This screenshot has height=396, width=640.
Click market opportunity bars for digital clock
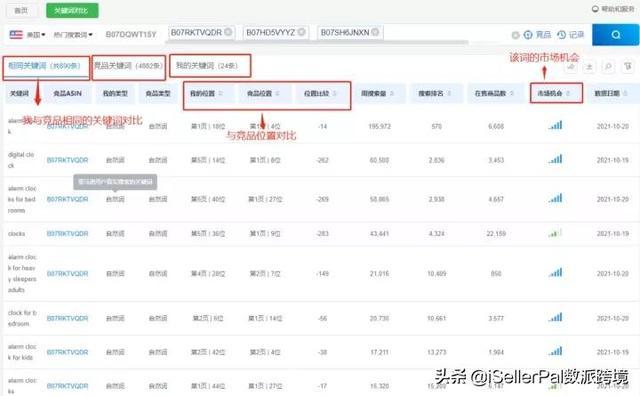(x=556, y=159)
